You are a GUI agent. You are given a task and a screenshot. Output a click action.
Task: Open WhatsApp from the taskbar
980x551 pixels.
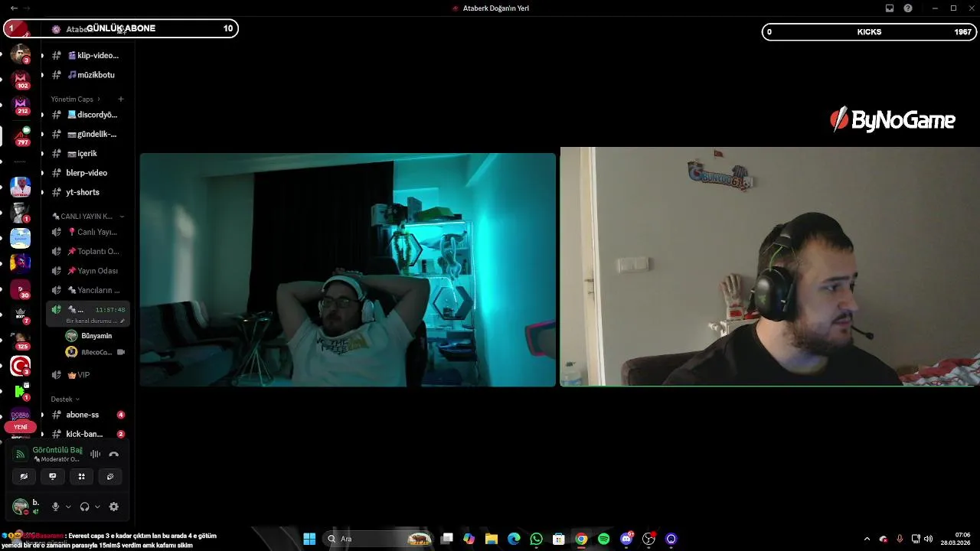(536, 539)
